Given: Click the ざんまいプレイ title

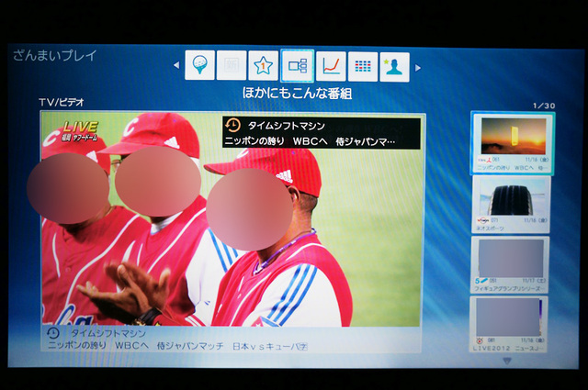Looking at the screenshot, I should (x=55, y=55).
